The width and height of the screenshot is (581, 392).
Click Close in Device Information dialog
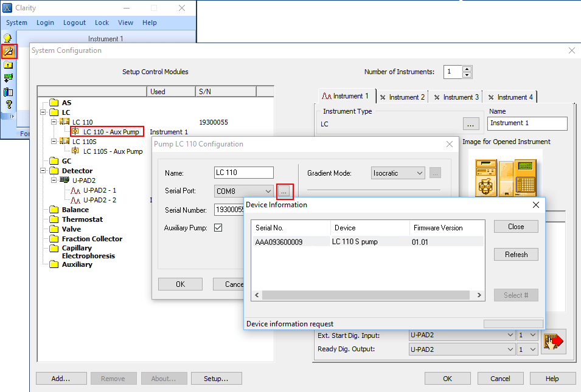point(516,227)
